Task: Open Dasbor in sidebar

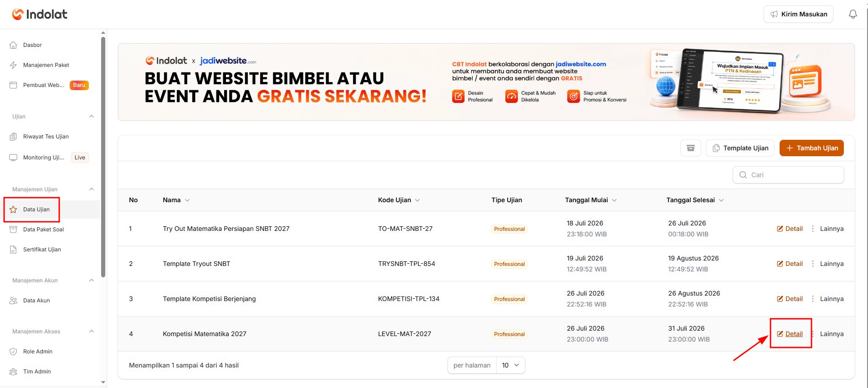Action: (x=32, y=45)
